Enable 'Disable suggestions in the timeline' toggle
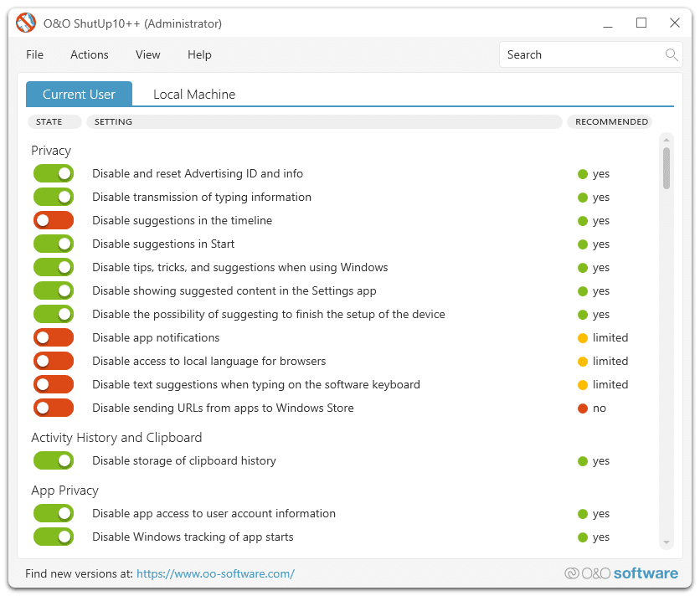Image resolution: width=700 pixels, height=596 pixels. [x=54, y=221]
